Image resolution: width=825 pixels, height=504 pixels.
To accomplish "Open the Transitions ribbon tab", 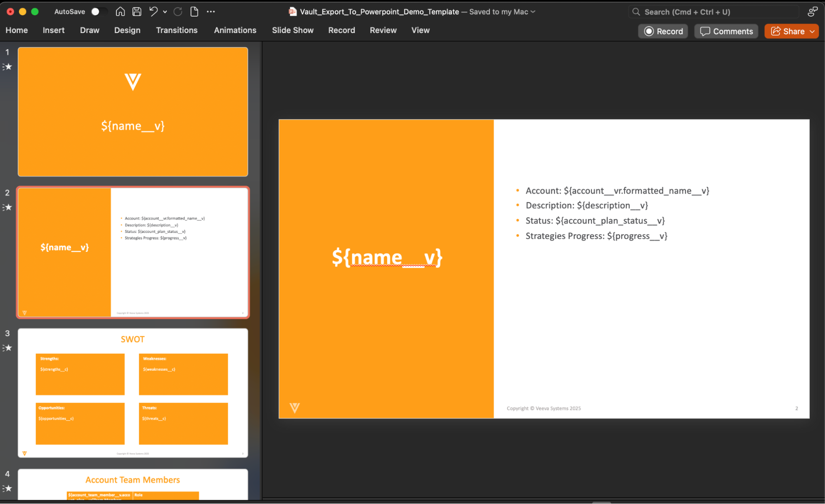I will pos(177,30).
